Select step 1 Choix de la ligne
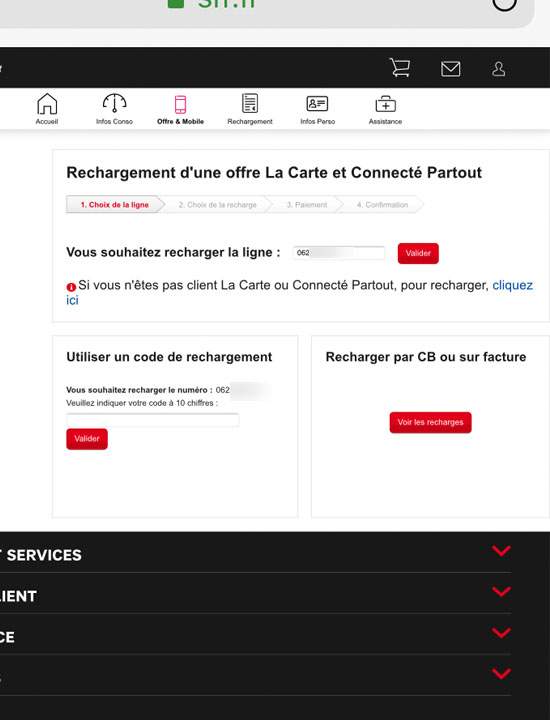The height and width of the screenshot is (720, 550). (115, 205)
